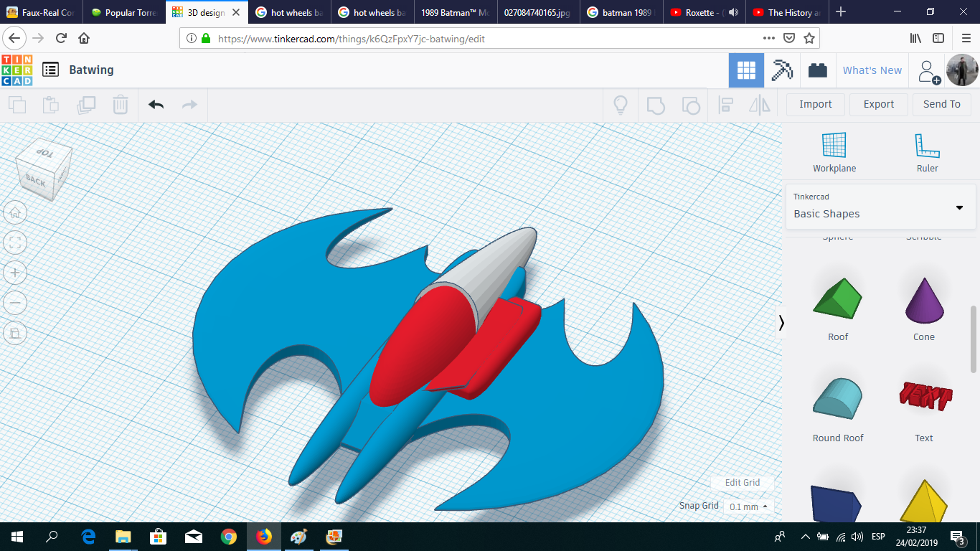Screen dimensions: 980x551
Task: Open the Snap Grid value dropdown
Action: [x=748, y=507]
